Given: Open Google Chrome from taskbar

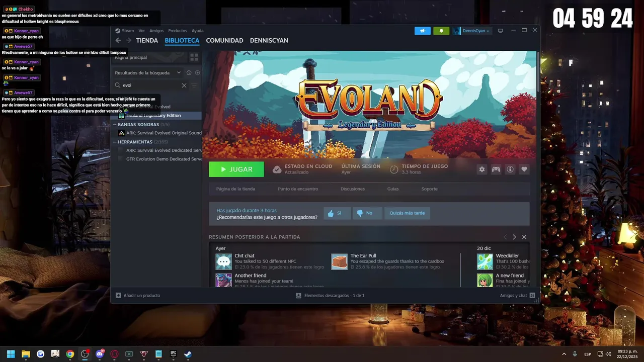Looking at the screenshot, I should point(70,354).
